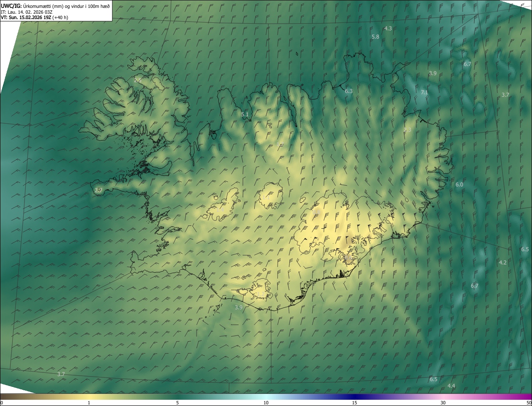Click the 'VT: Sun. 15.02.2026 19Z' line

[26, 17]
